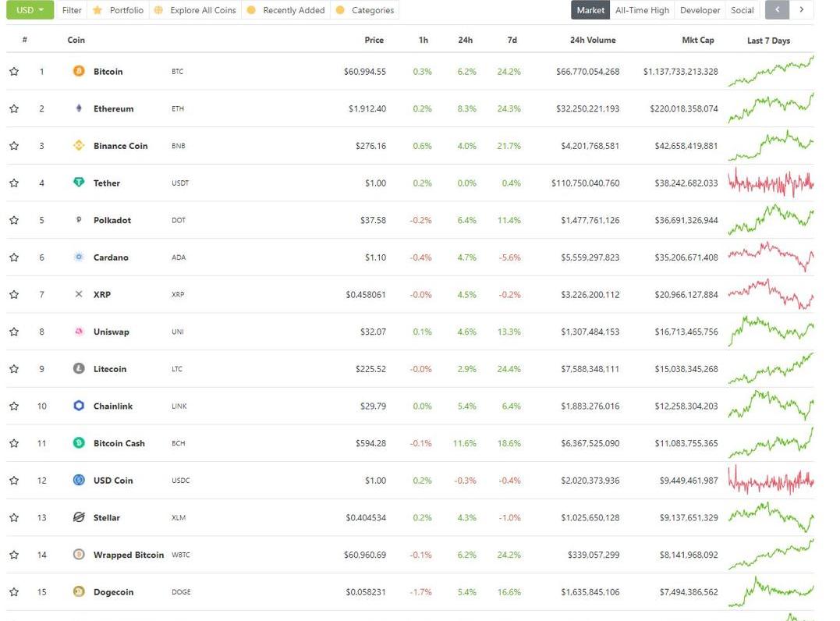Favorite Binance Coin with the star toggle
The height and width of the screenshot is (621, 840).
point(14,146)
